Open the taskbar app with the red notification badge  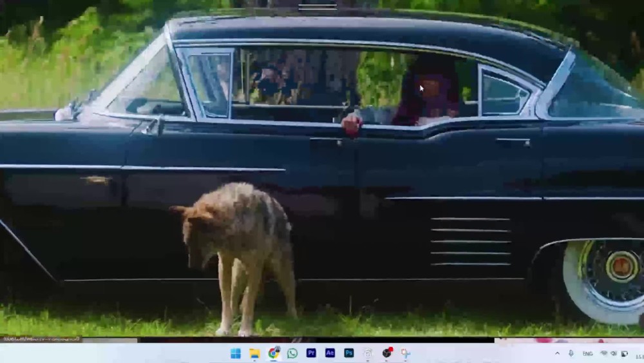[387, 353]
